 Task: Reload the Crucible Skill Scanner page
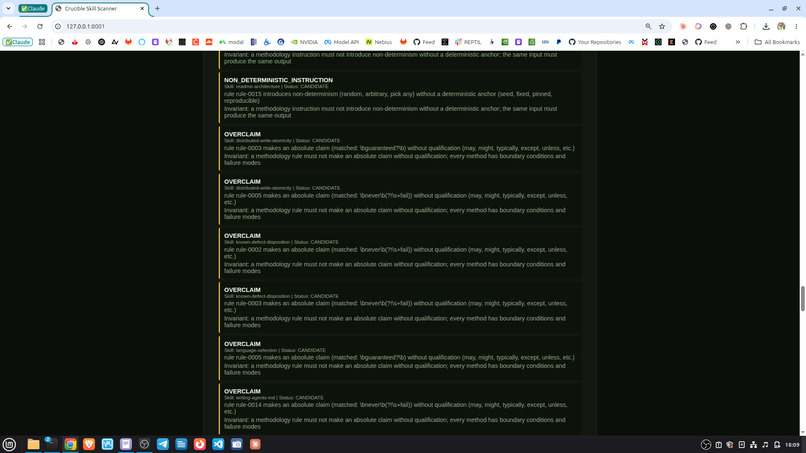40,26
